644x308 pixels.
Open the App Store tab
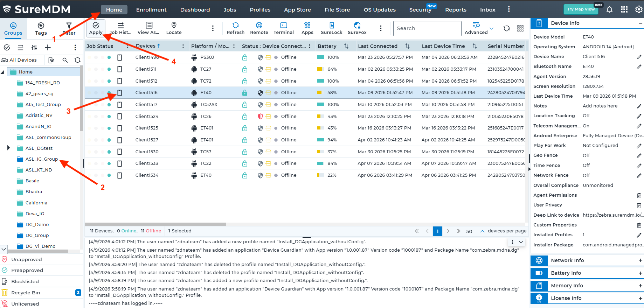297,10
